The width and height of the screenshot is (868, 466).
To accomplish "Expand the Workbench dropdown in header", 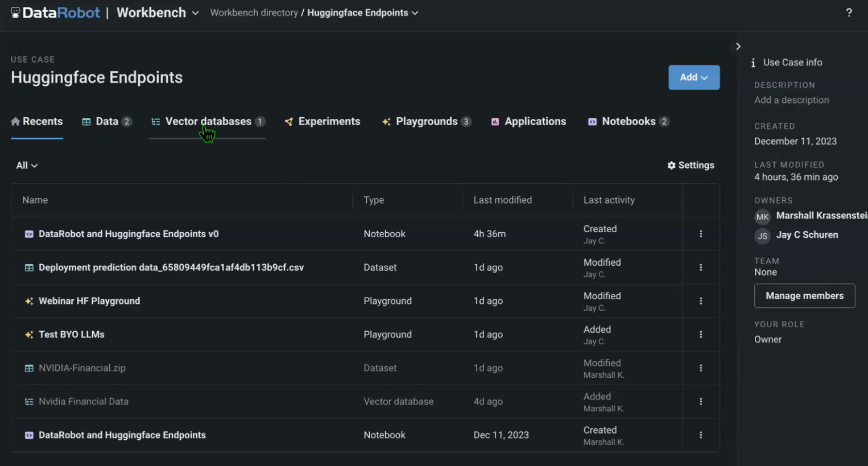I will [x=195, y=13].
